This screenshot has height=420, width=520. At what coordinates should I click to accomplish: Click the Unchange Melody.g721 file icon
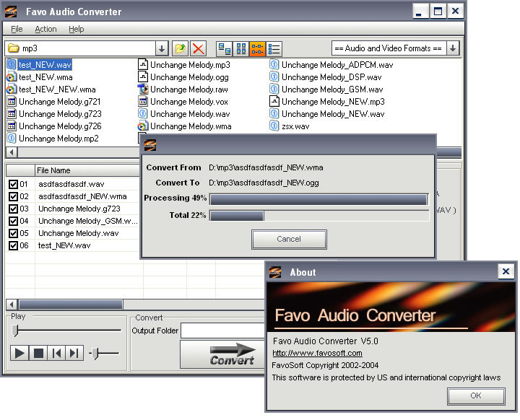pos(12,102)
